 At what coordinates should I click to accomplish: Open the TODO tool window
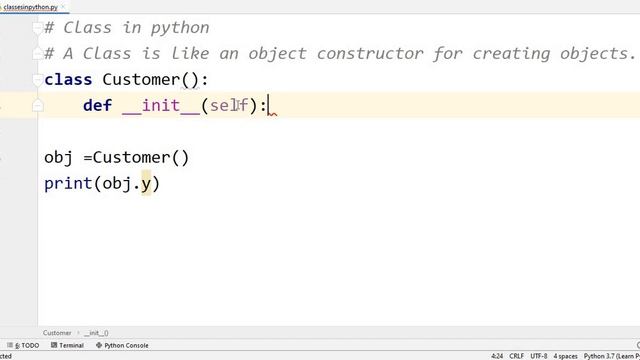[23, 345]
